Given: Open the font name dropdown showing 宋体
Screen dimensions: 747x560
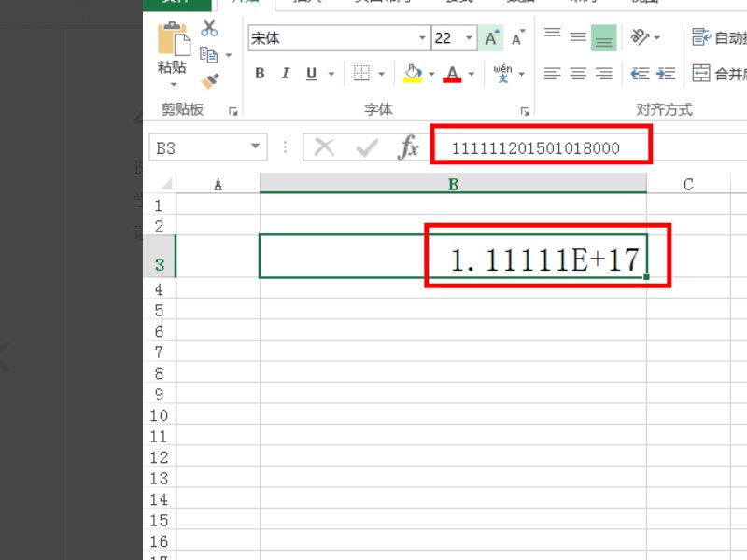Looking at the screenshot, I should (x=422, y=37).
